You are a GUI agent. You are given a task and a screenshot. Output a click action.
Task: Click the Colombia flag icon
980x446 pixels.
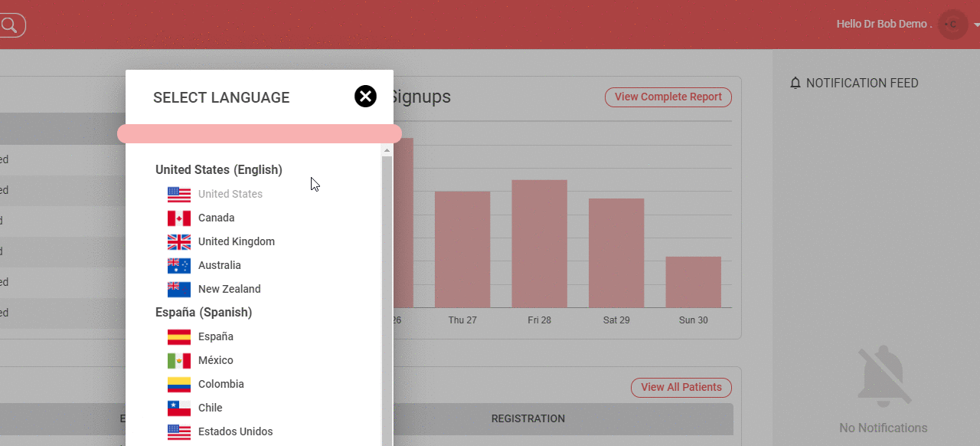click(x=179, y=385)
